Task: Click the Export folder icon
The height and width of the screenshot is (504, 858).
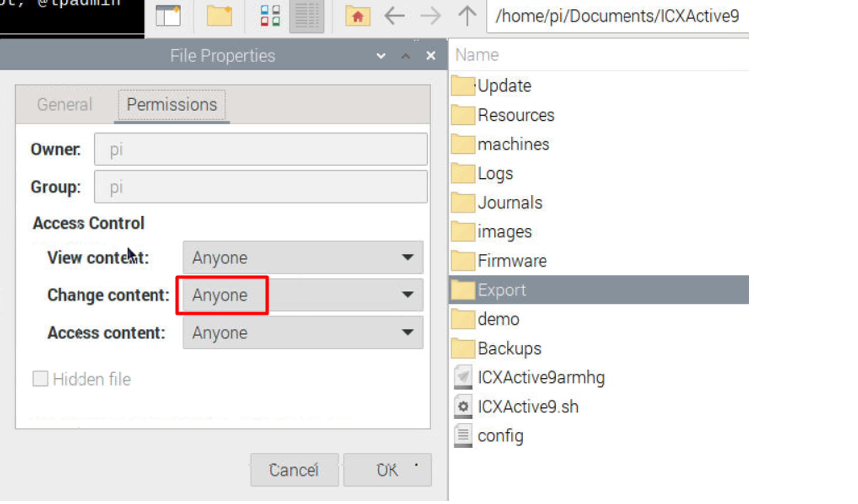Action: pos(463,290)
